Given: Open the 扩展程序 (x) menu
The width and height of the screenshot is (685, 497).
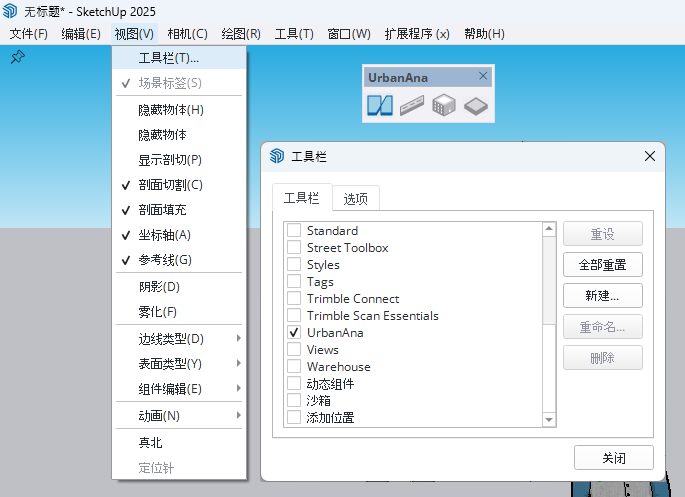Looking at the screenshot, I should (x=417, y=34).
